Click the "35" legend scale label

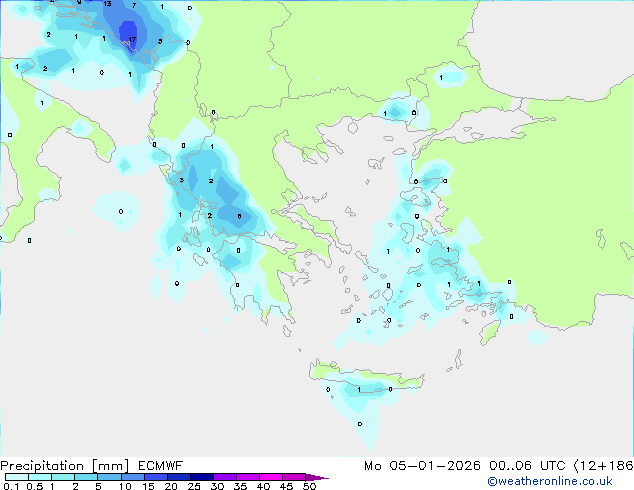[240, 486]
